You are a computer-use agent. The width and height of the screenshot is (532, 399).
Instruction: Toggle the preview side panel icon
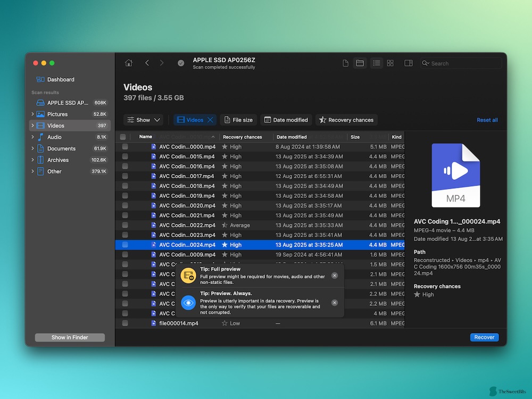[408, 63]
